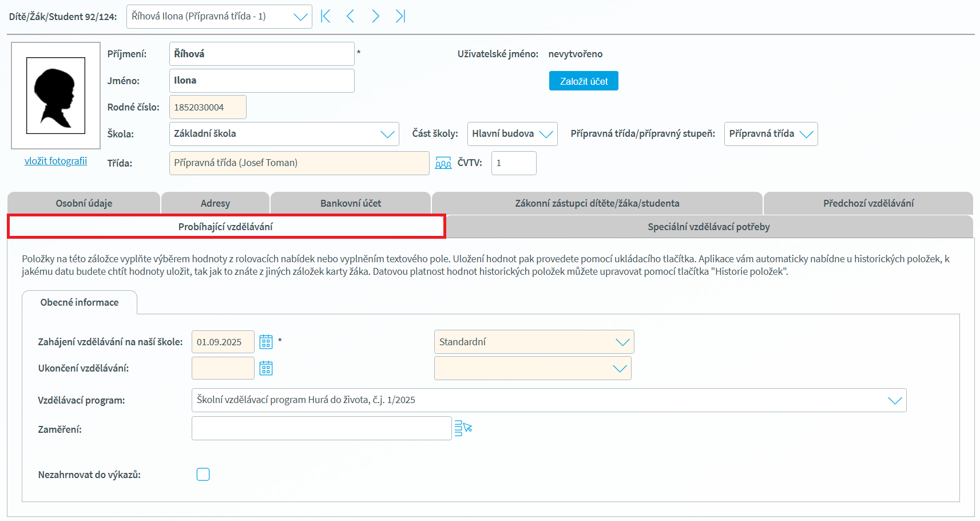Expand the student selector dropdown

300,17
